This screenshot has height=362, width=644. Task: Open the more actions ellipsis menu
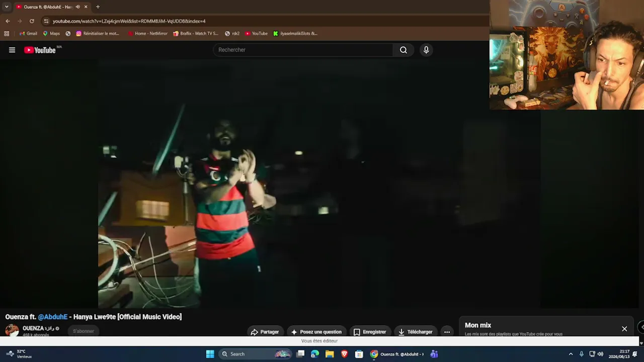coord(447,332)
